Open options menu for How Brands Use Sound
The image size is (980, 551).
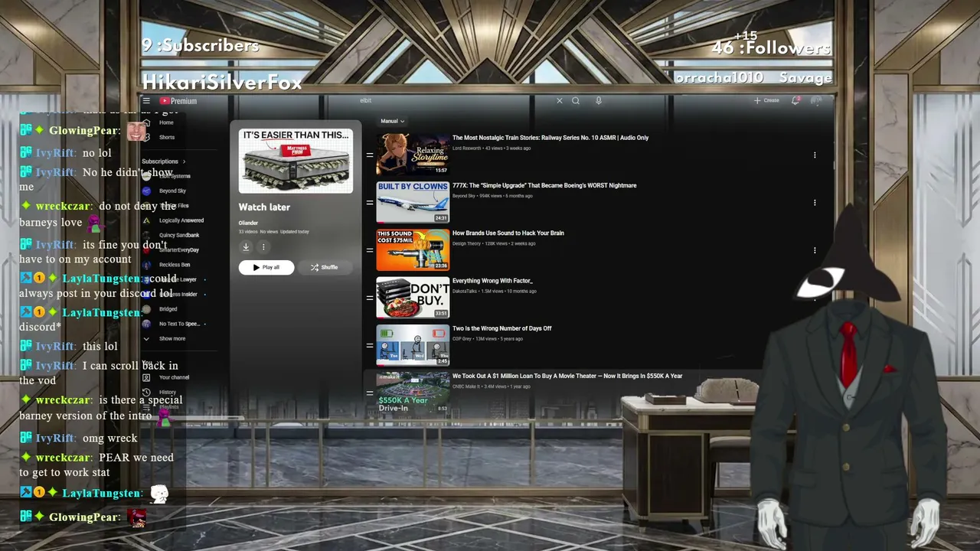coord(815,250)
